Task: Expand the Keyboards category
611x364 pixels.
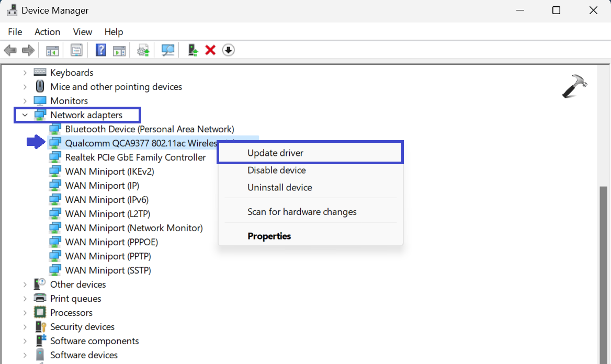Action: tap(25, 73)
